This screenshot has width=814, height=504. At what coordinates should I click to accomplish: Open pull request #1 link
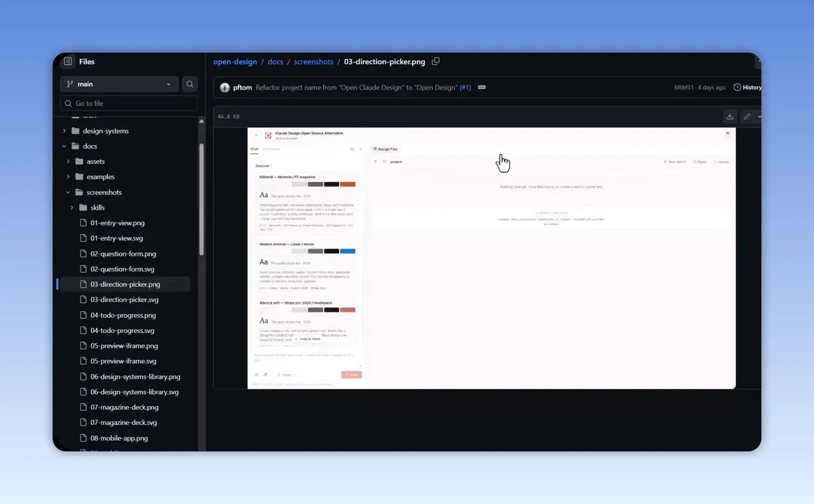point(465,88)
